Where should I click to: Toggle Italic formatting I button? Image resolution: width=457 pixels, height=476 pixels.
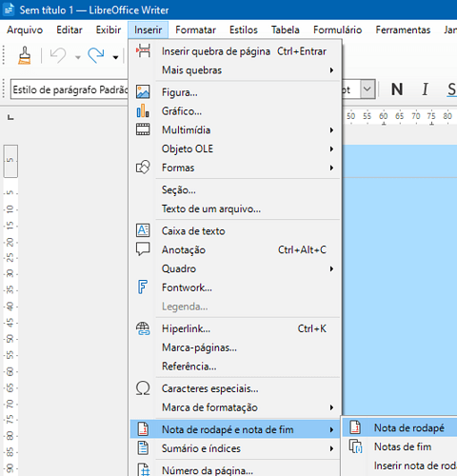pyautogui.click(x=425, y=89)
